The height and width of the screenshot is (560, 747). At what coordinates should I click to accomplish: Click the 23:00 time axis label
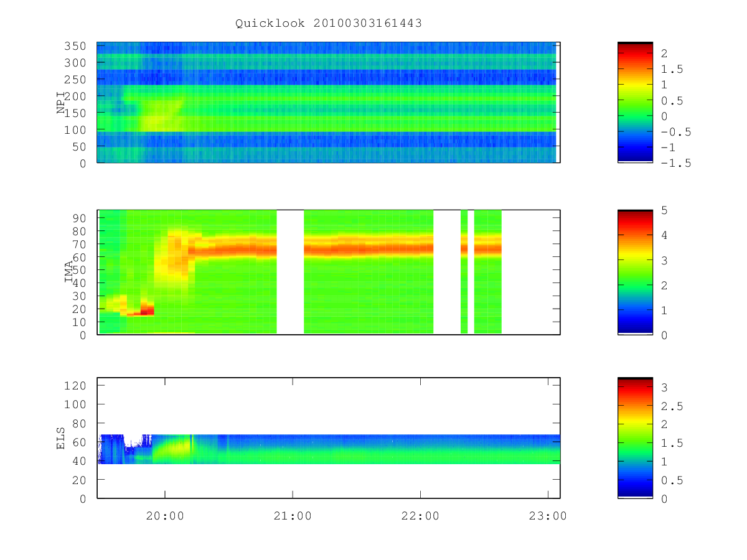[x=548, y=516]
